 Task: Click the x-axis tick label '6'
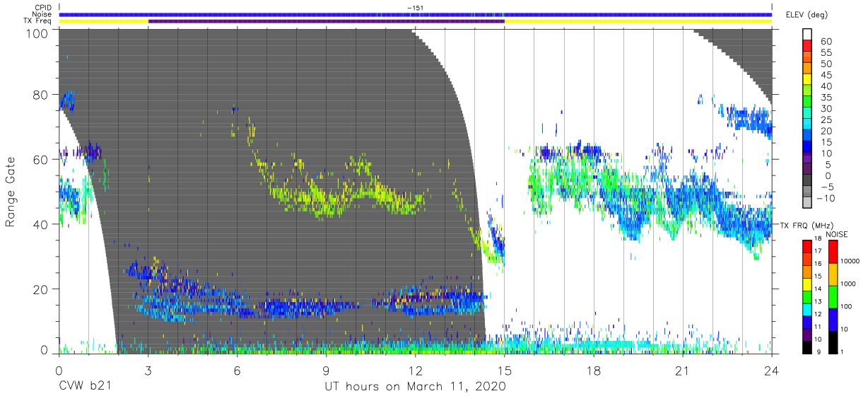237,371
